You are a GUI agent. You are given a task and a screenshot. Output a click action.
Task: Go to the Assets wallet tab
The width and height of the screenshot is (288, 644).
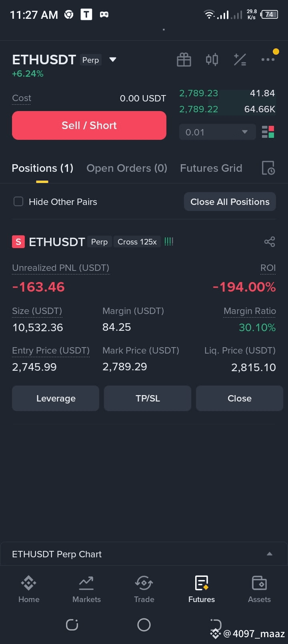259,589
